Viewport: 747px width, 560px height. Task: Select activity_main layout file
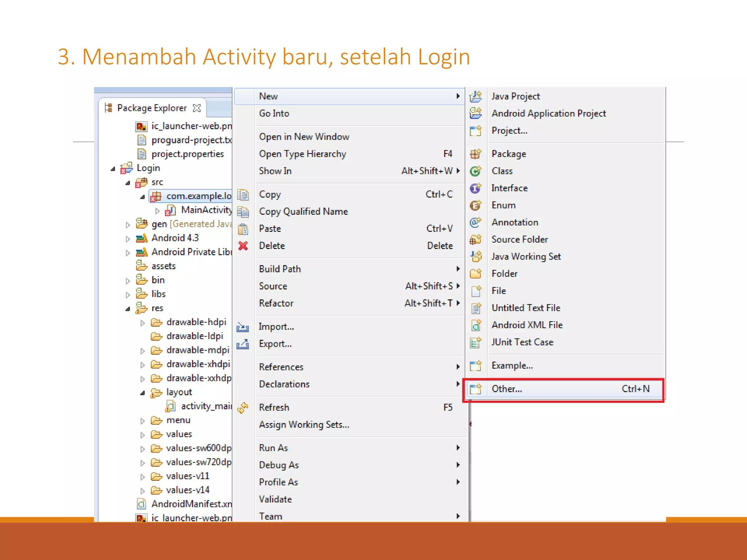coord(199,407)
